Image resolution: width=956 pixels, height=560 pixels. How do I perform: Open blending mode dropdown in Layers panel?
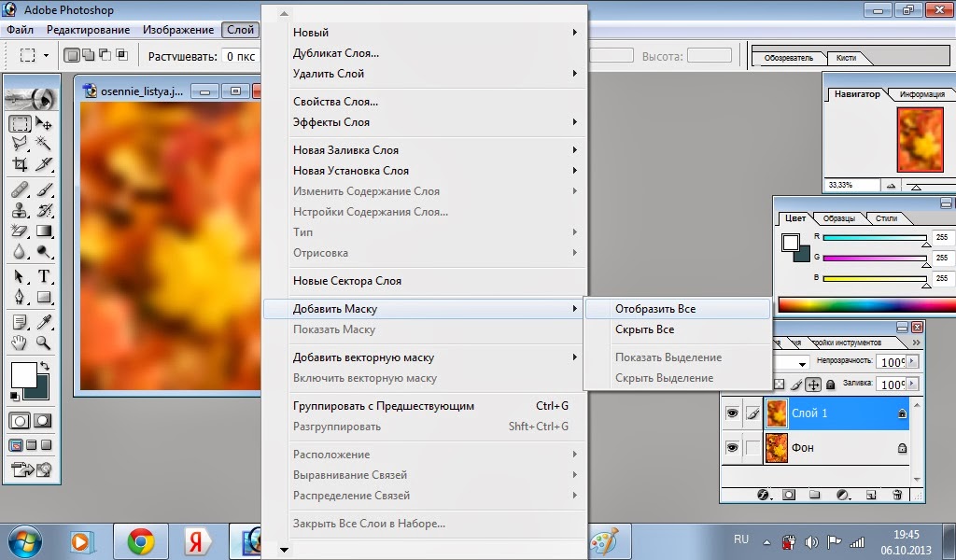(802, 364)
